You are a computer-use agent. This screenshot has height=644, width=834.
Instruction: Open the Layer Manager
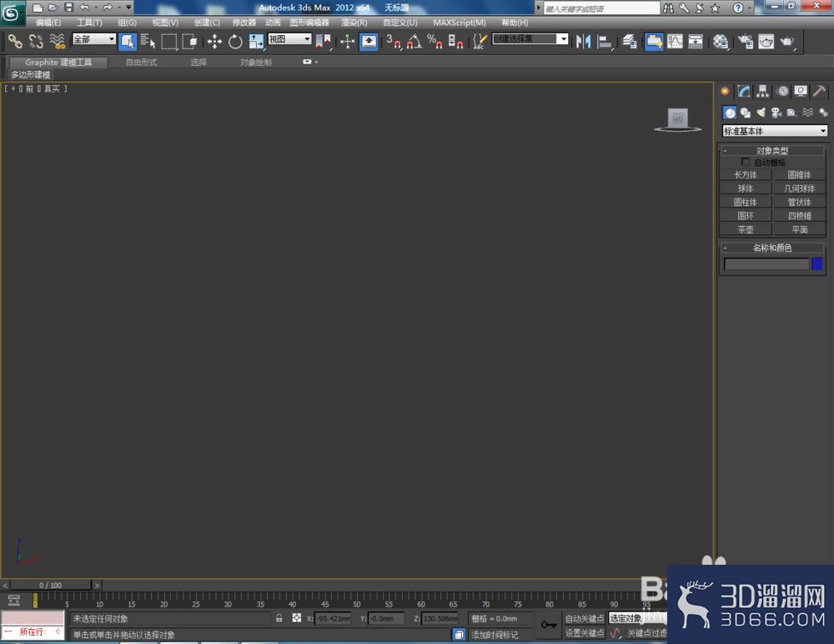[630, 42]
